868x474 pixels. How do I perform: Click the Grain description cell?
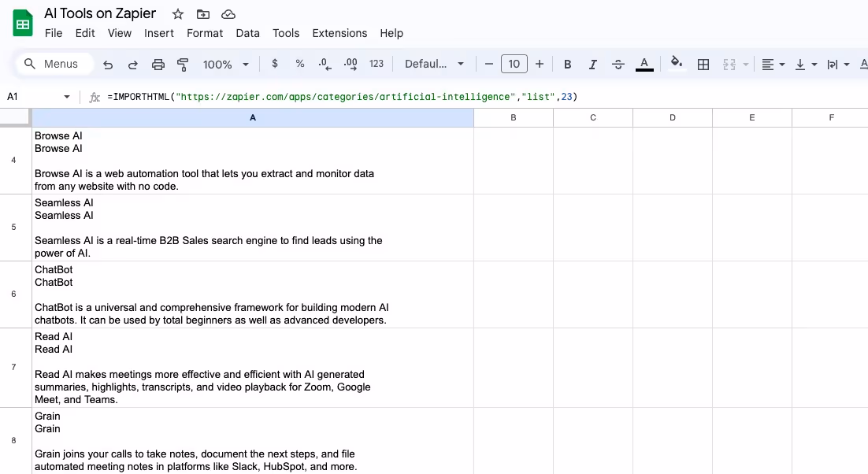pos(252,441)
